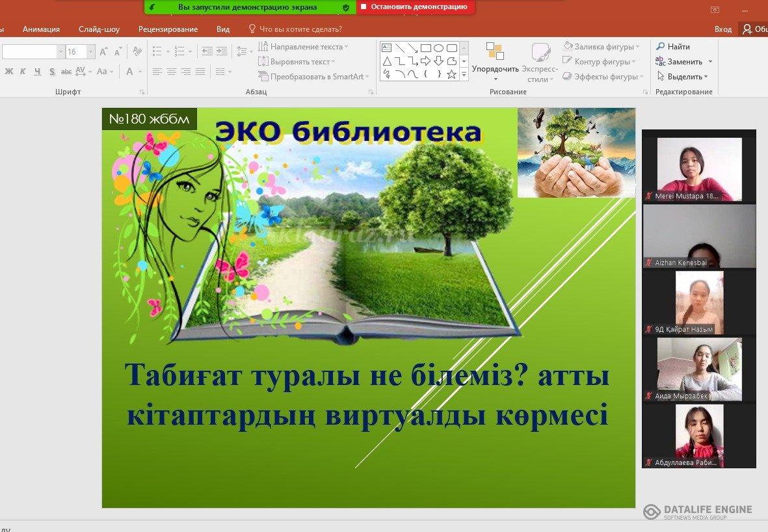Select Merei Mustapa's video thumbnail
This screenshot has height=532, width=768.
[699, 169]
